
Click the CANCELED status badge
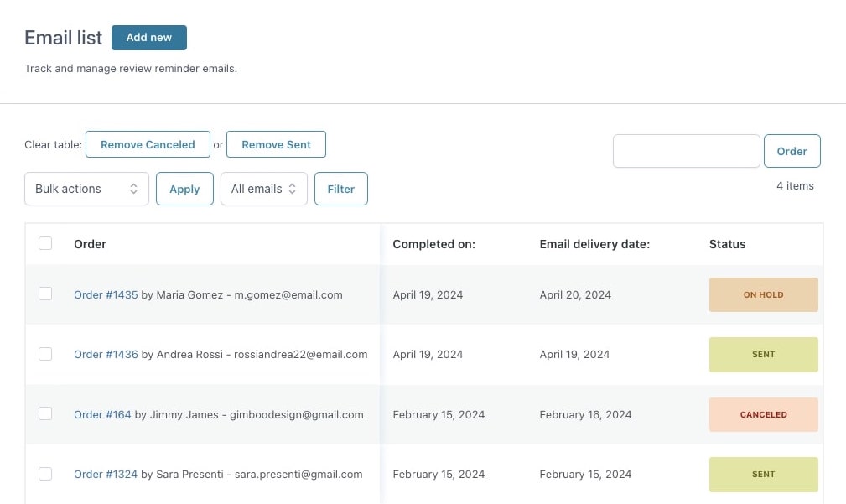click(x=763, y=414)
